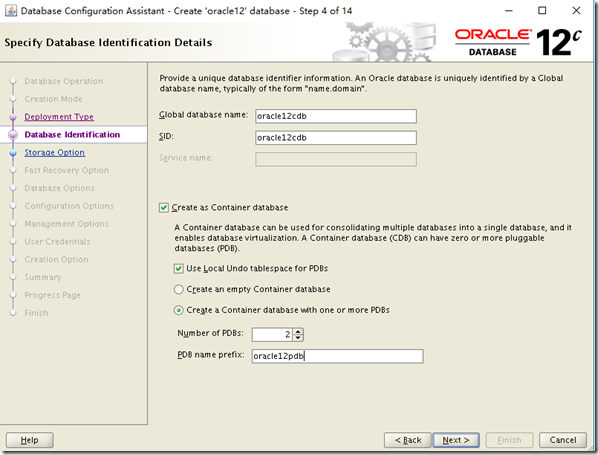Click the disabled Service name field
The width and height of the screenshot is (599, 455).
coord(336,159)
